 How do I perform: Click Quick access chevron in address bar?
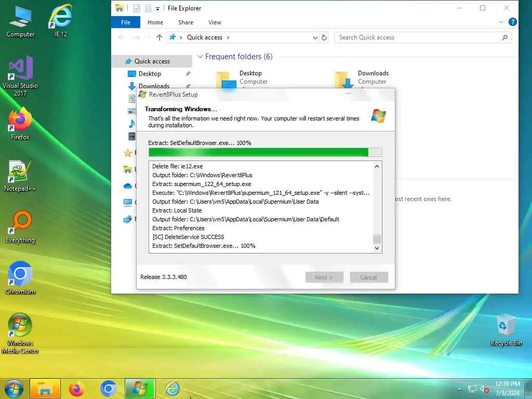(x=228, y=37)
